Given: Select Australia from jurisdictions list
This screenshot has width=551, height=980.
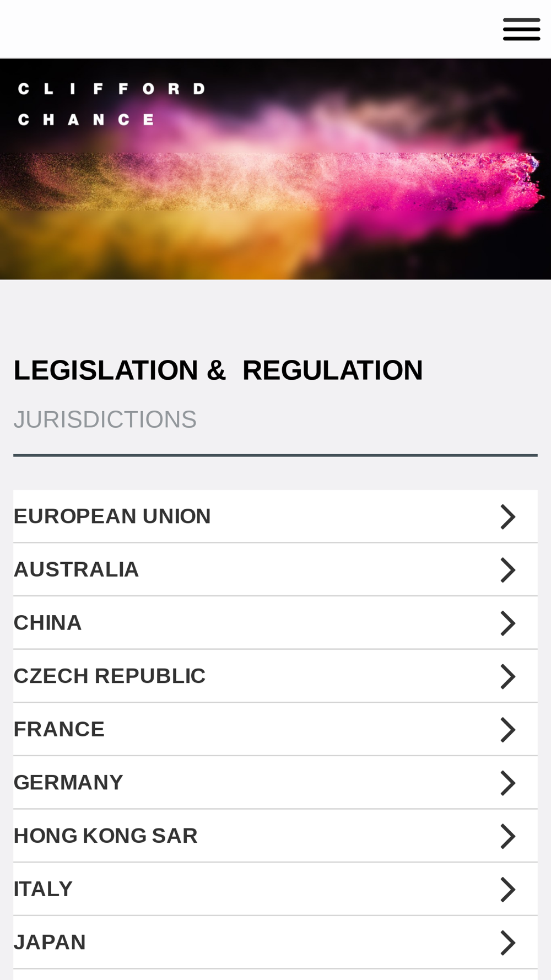Looking at the screenshot, I should [x=76, y=569].
